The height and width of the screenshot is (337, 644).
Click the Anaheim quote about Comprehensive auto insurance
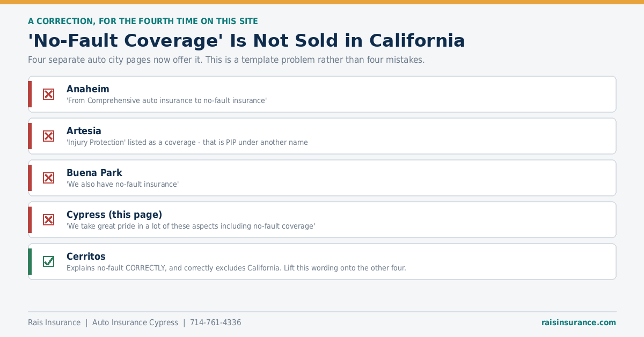pyautogui.click(x=166, y=100)
